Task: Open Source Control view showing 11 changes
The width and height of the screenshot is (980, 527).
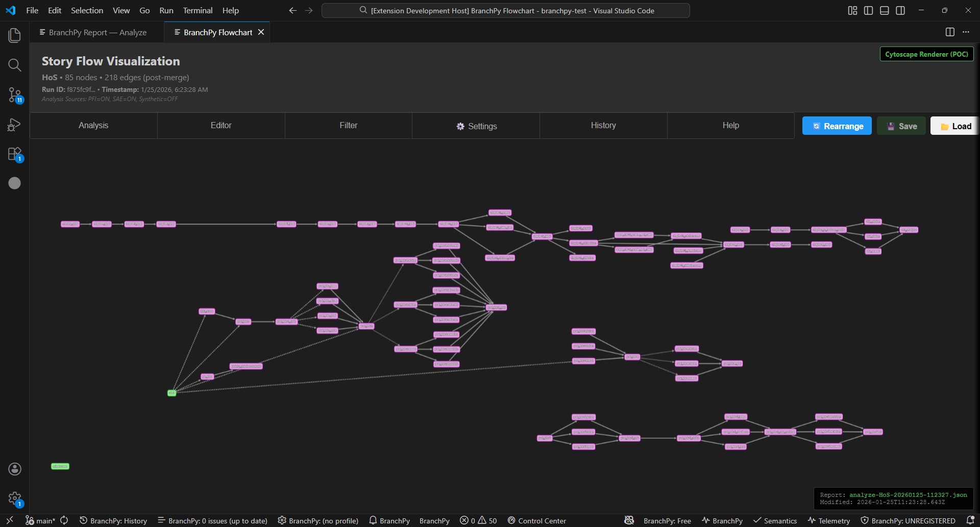Action: click(14, 95)
